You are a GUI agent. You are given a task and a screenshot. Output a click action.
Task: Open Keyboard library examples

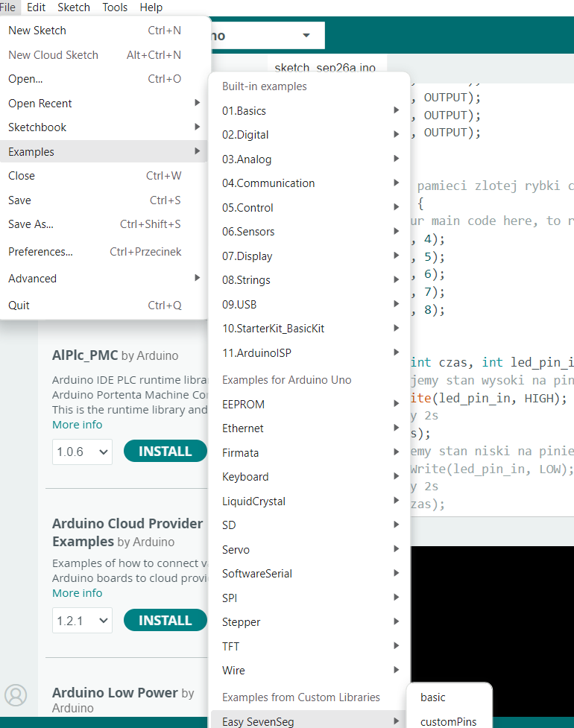tap(310, 477)
